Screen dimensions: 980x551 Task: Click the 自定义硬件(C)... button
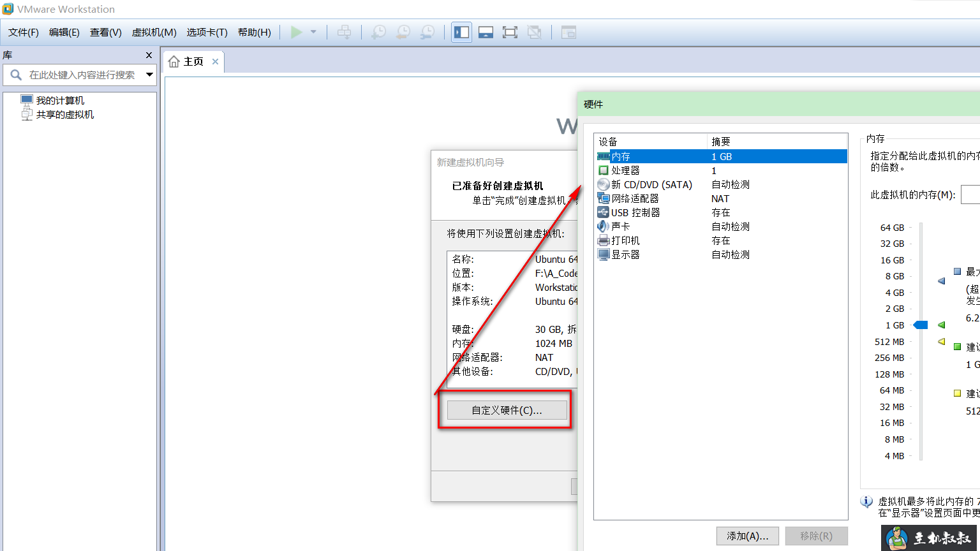[x=507, y=410]
